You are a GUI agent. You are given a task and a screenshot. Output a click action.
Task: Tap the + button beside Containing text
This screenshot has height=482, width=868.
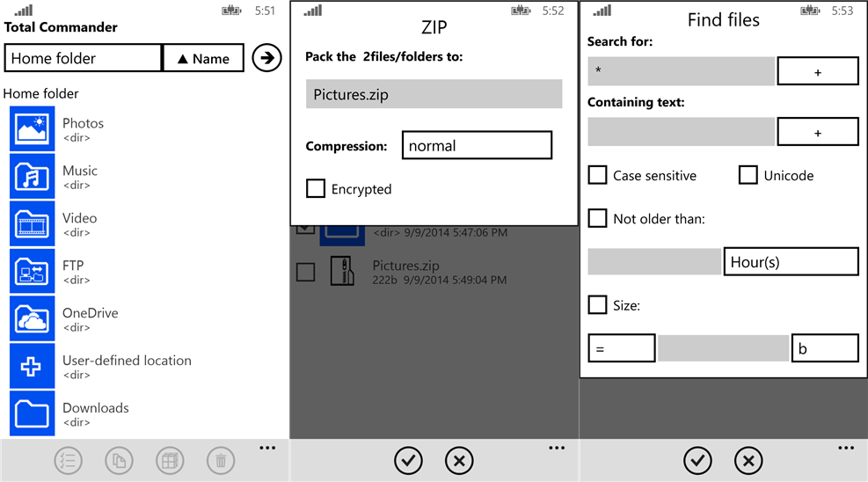point(818,132)
